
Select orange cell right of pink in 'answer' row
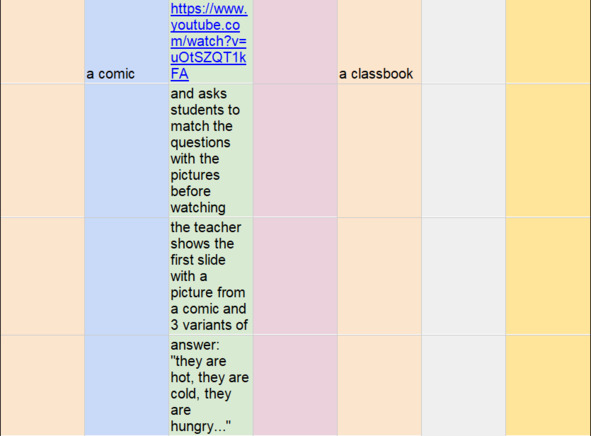pos(379,386)
